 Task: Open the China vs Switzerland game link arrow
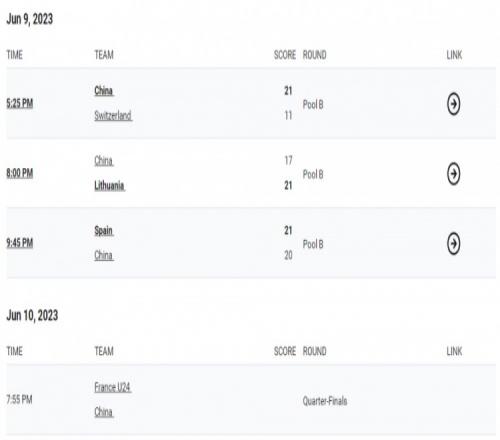(x=453, y=104)
